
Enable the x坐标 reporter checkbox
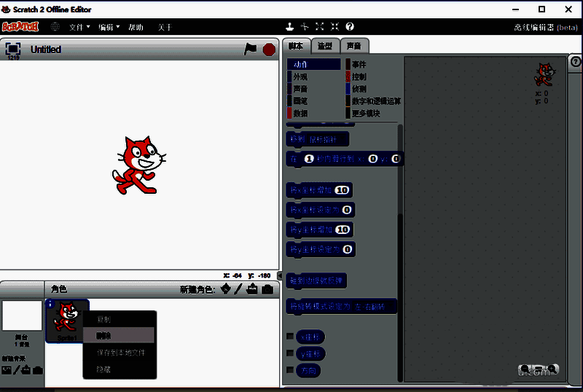pyautogui.click(x=290, y=337)
